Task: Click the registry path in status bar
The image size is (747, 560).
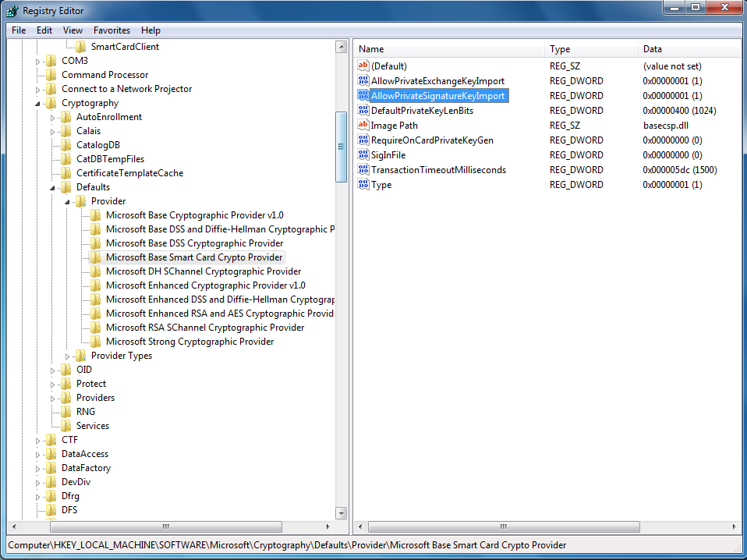Action: 287,544
